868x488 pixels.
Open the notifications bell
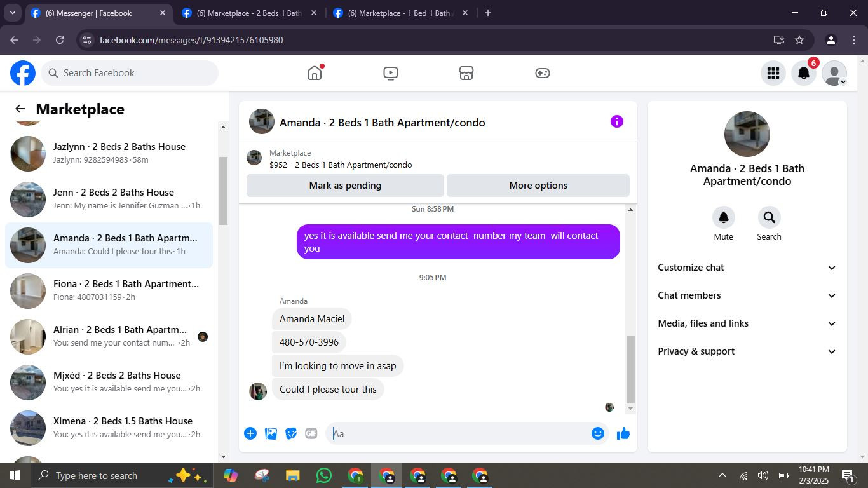click(804, 73)
